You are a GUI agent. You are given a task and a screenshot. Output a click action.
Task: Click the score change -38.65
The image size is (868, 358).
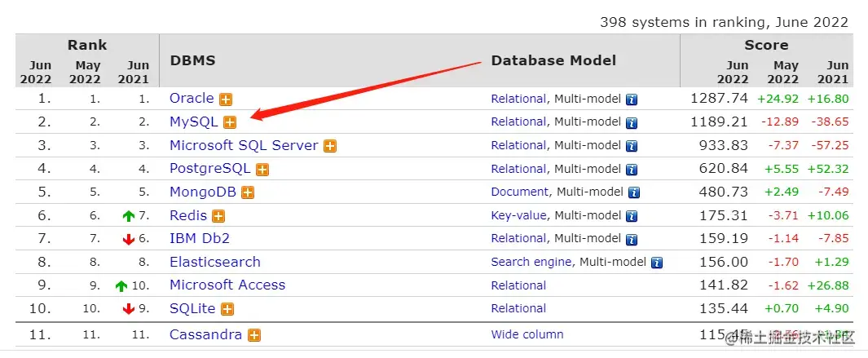coord(828,122)
